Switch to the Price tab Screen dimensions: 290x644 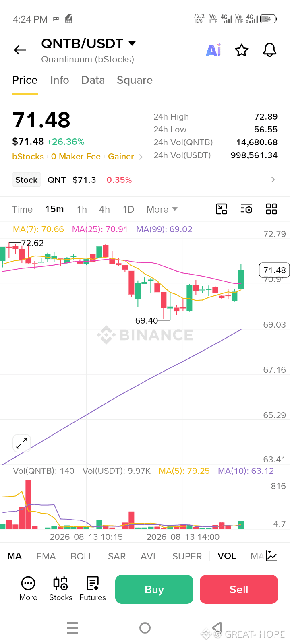(25, 80)
